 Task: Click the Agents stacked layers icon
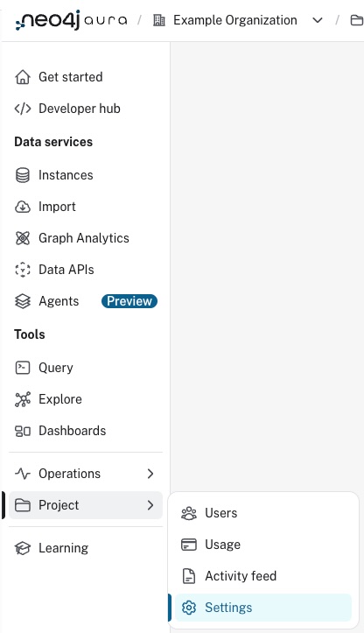point(23,301)
